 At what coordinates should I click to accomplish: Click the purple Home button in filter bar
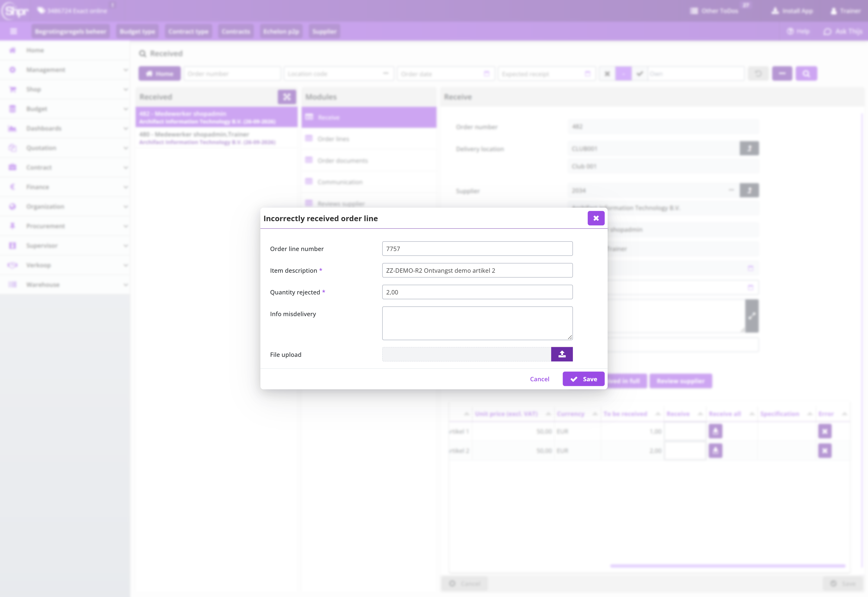tap(159, 74)
